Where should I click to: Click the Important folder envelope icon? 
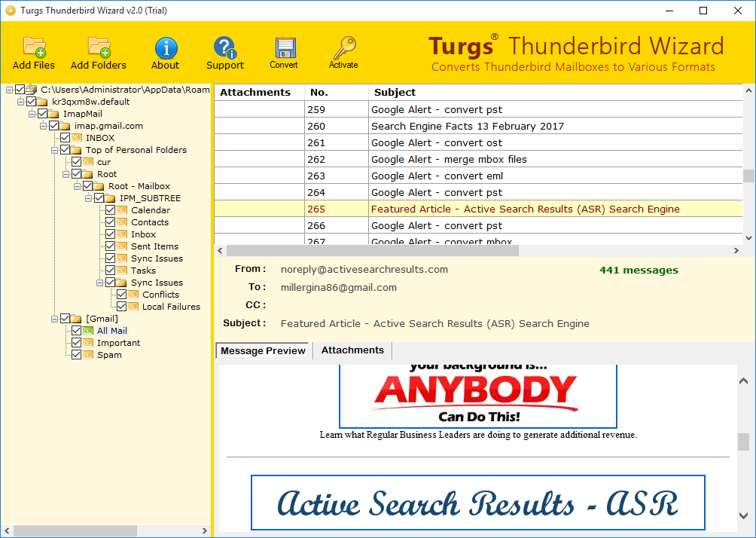tap(88, 343)
